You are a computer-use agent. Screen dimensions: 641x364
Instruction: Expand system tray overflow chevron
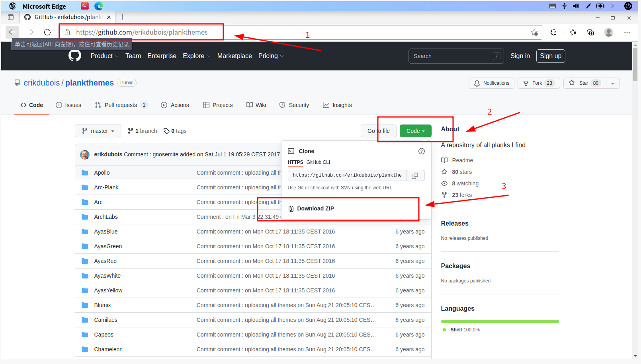[612, 6]
